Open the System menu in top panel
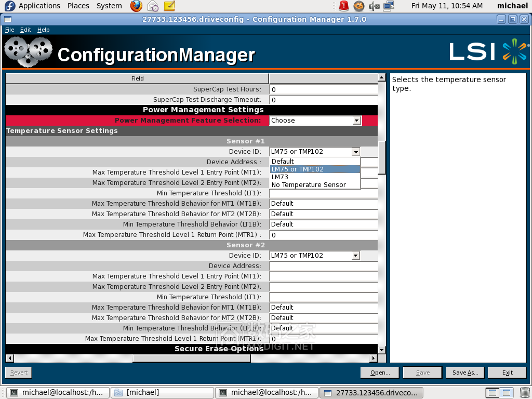Image resolution: width=532 pixels, height=399 pixels. [109, 6]
